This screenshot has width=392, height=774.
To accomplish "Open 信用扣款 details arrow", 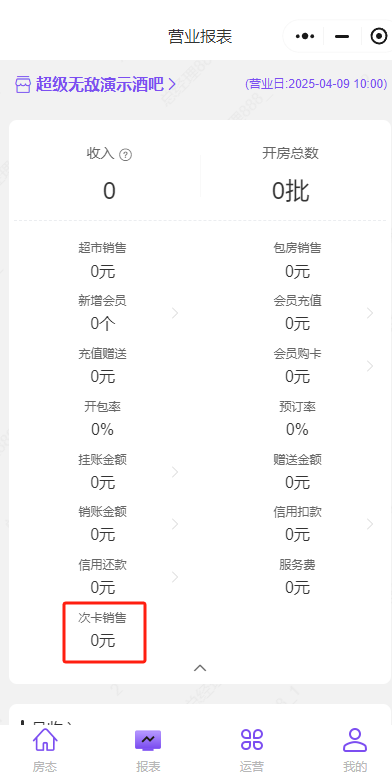I will [x=370, y=524].
